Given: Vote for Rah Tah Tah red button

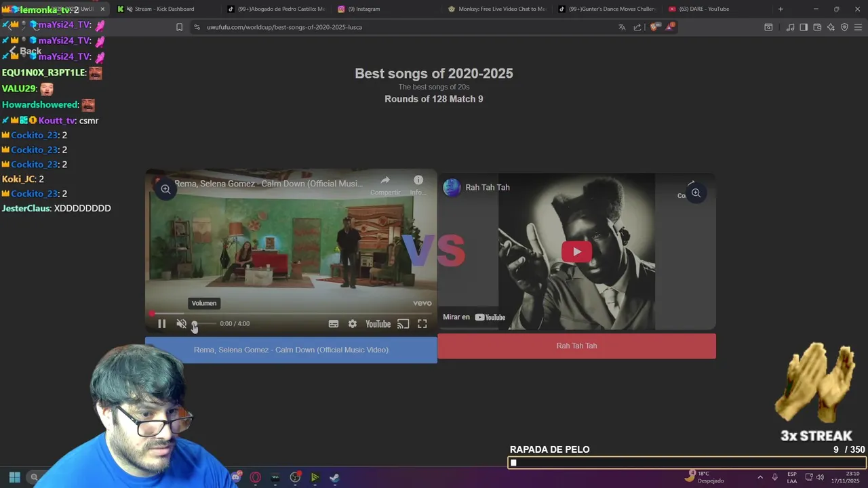Looking at the screenshot, I should point(576,346).
